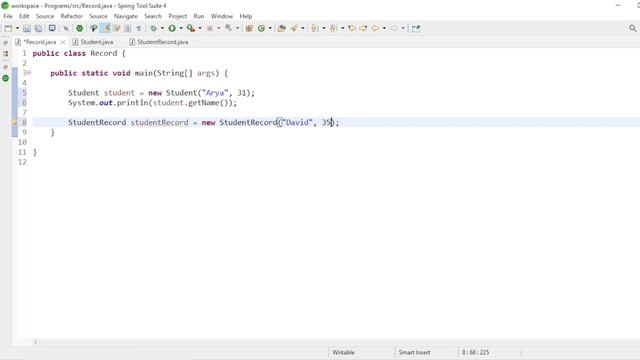Click line number 10 in the gutter
Screen dimensions: 640x360
coord(22,142)
